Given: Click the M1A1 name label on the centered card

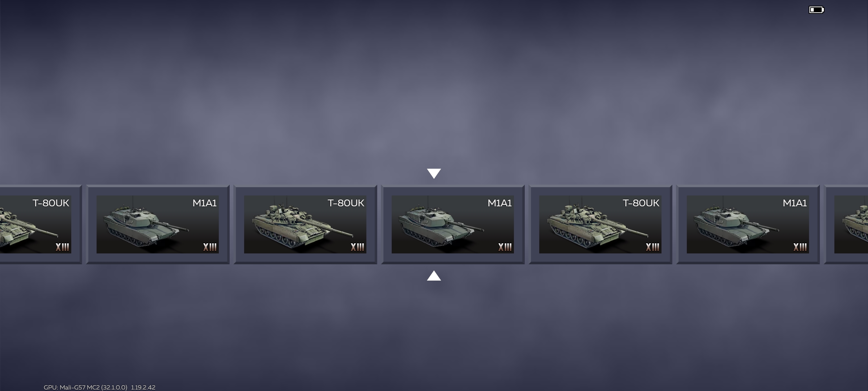Looking at the screenshot, I should [x=499, y=203].
